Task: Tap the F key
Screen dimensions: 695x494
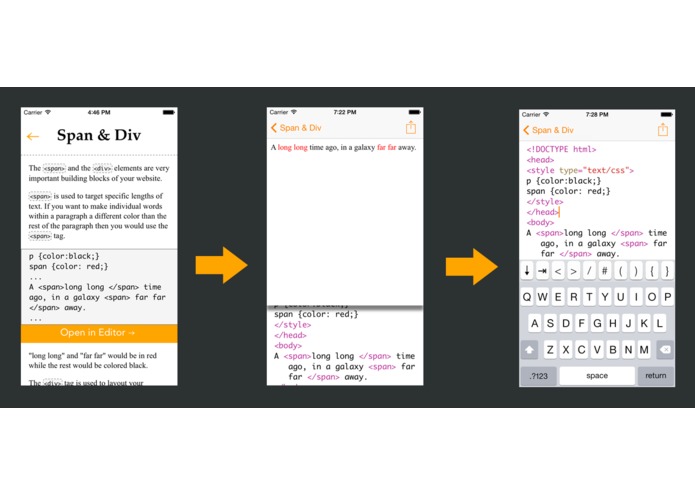Action: [582, 323]
